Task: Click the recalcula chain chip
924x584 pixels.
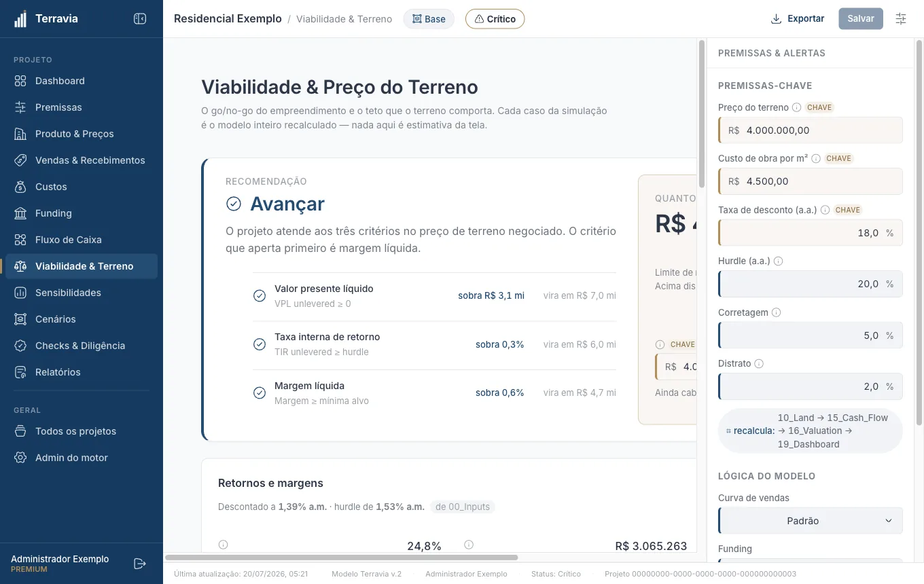Action: tap(811, 431)
